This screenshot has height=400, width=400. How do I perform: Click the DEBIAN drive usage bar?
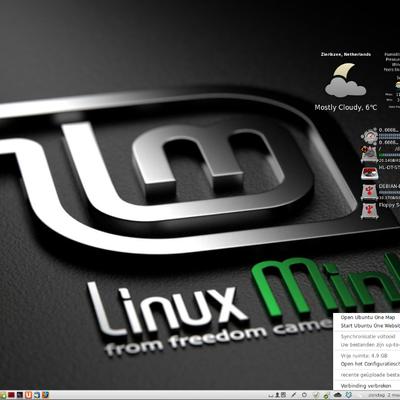click(x=389, y=193)
